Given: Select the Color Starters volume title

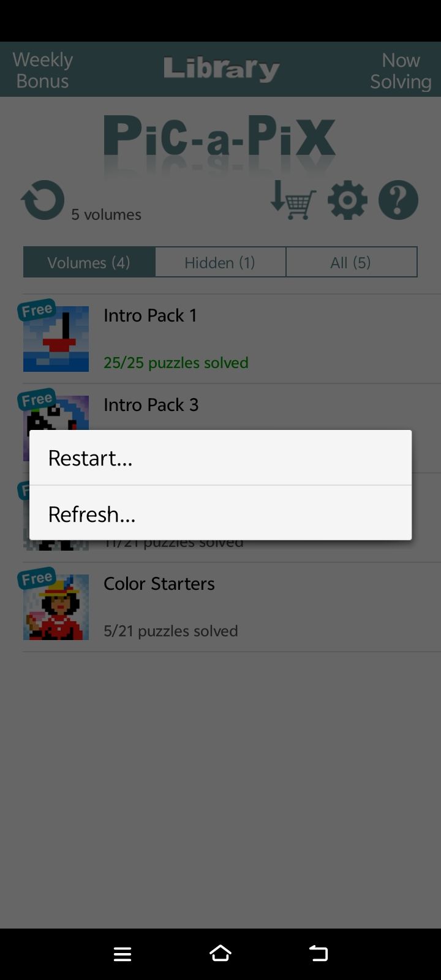Looking at the screenshot, I should (x=159, y=583).
